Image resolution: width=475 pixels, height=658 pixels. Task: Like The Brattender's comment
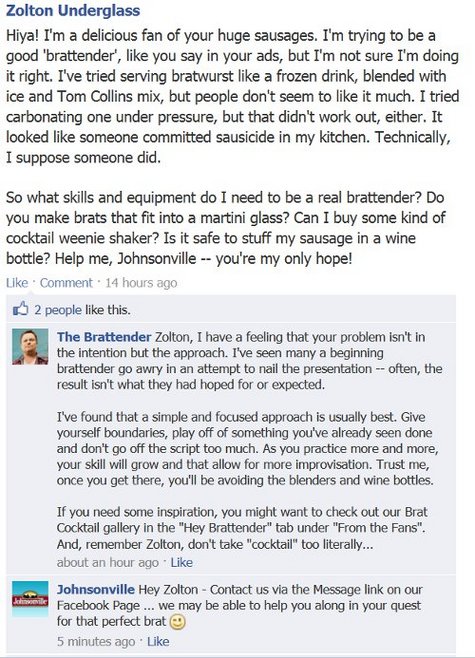click(181, 562)
